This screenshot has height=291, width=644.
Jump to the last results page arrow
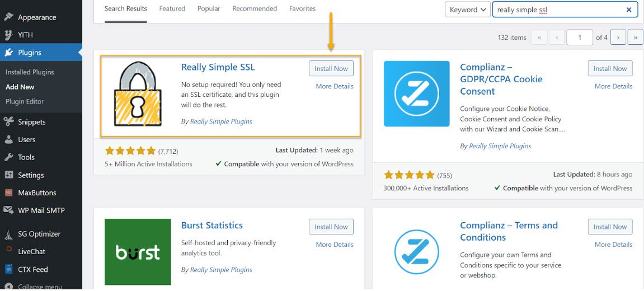pyautogui.click(x=636, y=37)
